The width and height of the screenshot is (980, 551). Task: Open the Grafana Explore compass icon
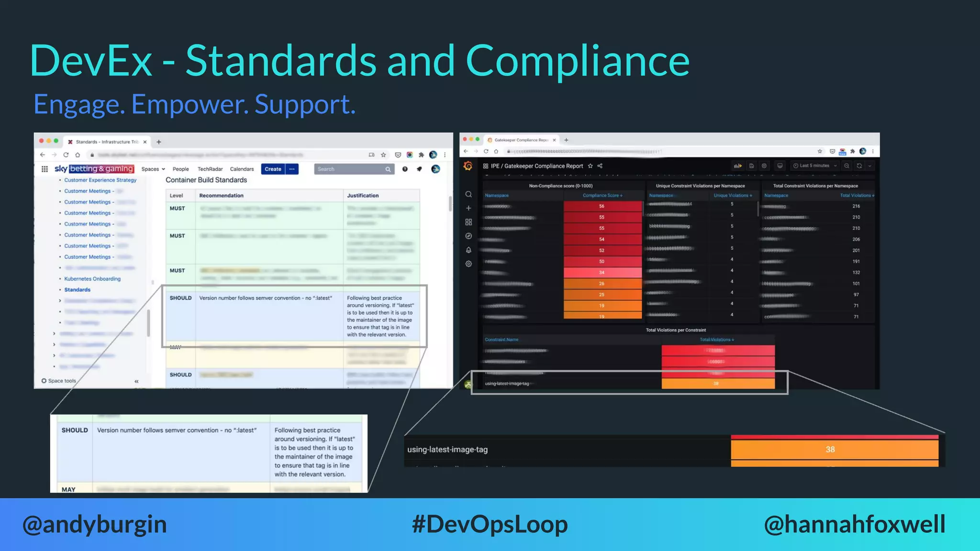[468, 236]
